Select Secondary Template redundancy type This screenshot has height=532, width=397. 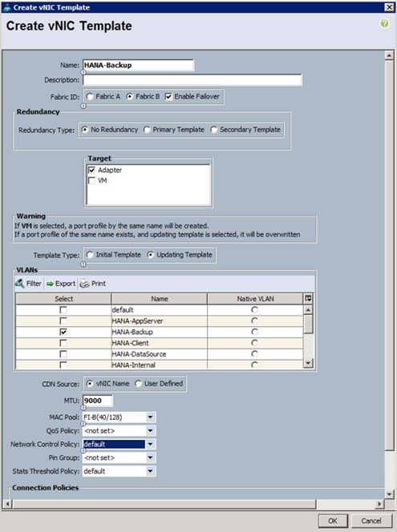213,130
